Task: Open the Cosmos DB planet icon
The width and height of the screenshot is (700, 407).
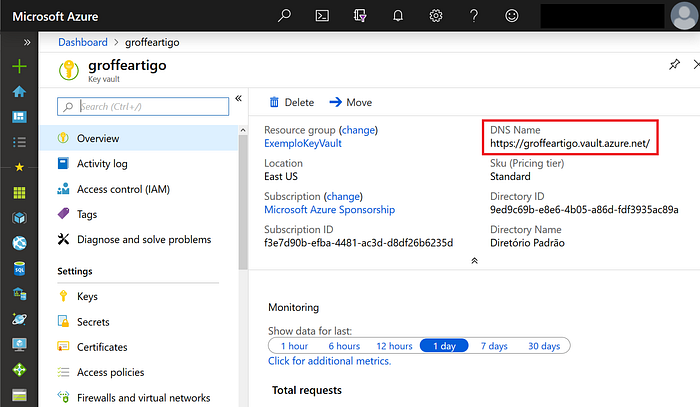Action: pyautogui.click(x=19, y=319)
